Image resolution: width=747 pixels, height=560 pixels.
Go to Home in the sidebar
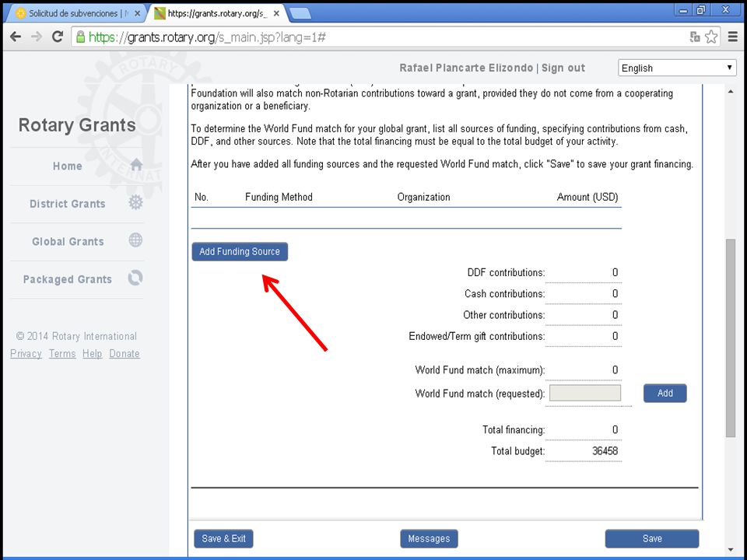pyautogui.click(x=67, y=166)
